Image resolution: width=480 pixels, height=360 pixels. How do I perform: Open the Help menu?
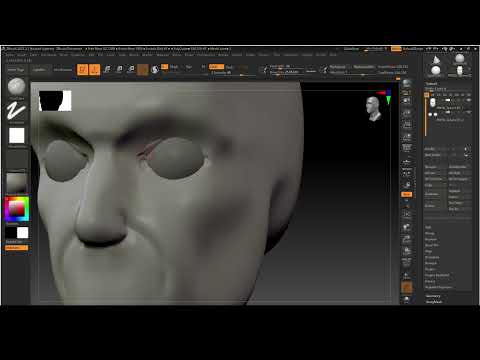pyautogui.click(x=333, y=55)
